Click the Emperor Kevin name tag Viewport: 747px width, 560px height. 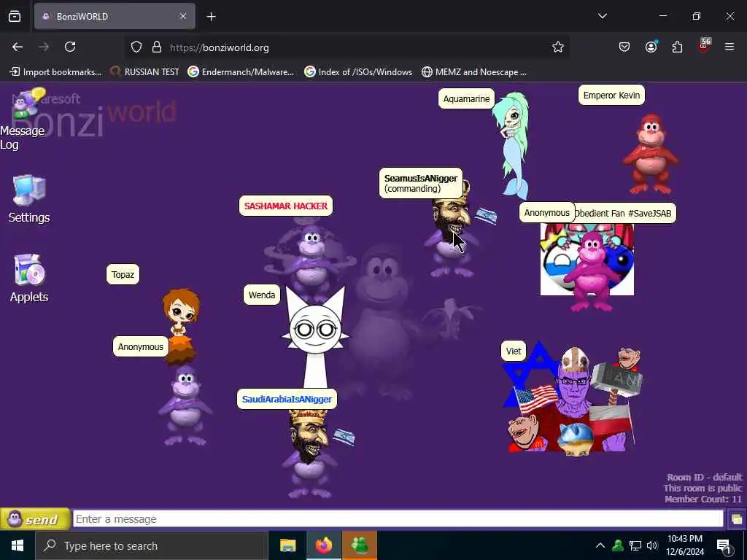[x=611, y=95]
